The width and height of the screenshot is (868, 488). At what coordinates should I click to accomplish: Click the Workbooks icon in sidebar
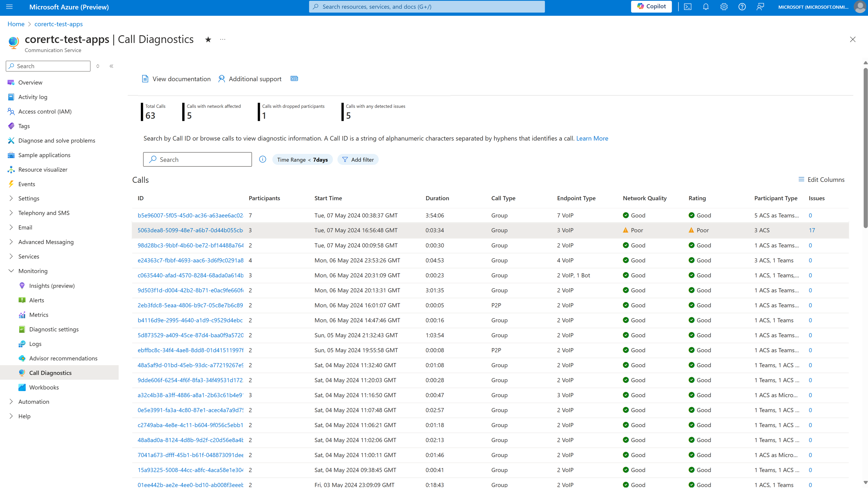pos(22,387)
